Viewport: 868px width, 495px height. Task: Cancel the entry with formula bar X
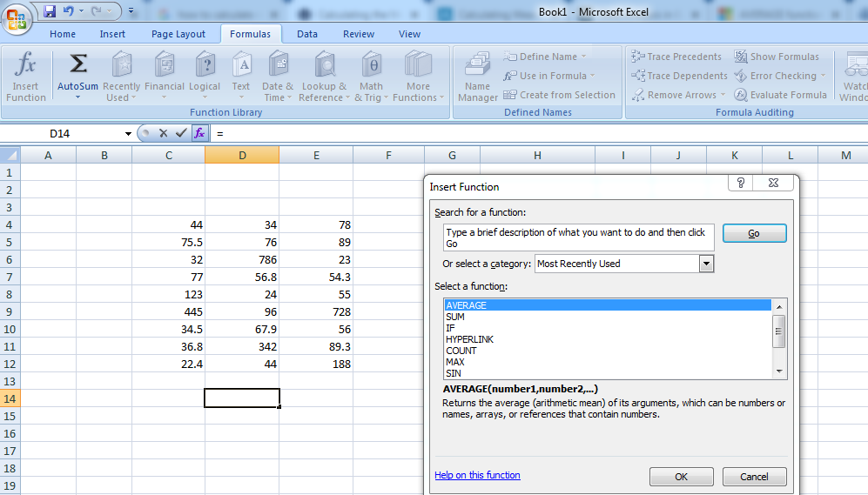click(x=163, y=133)
